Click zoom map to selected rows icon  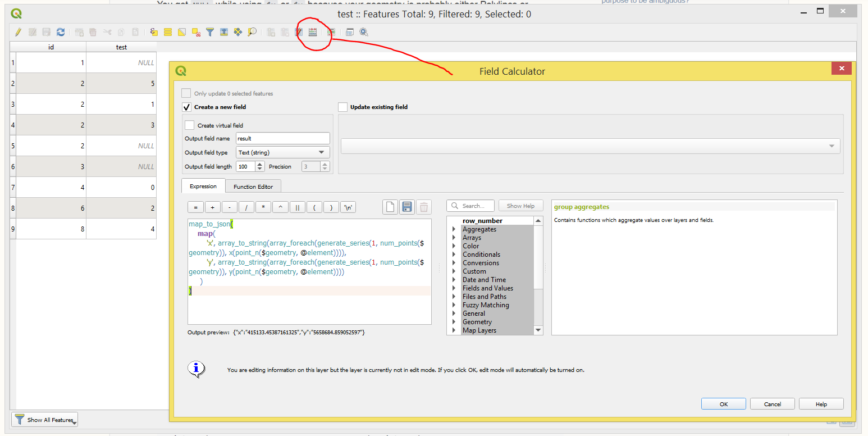(252, 33)
